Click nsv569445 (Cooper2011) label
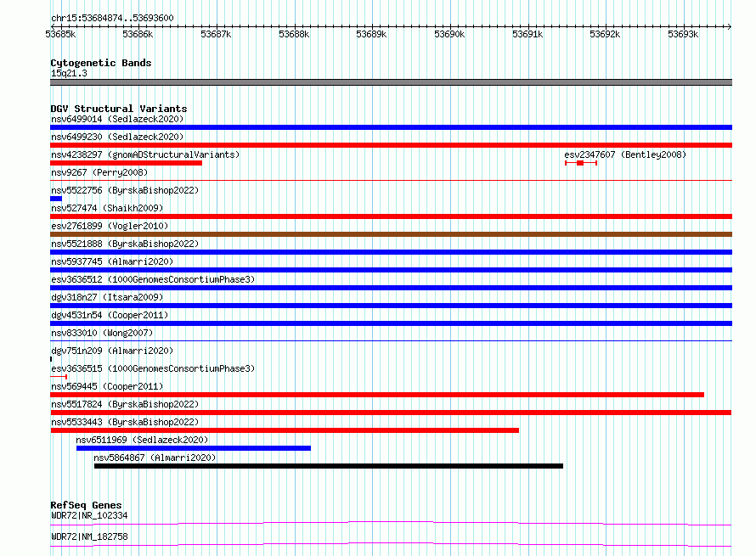 (x=107, y=386)
